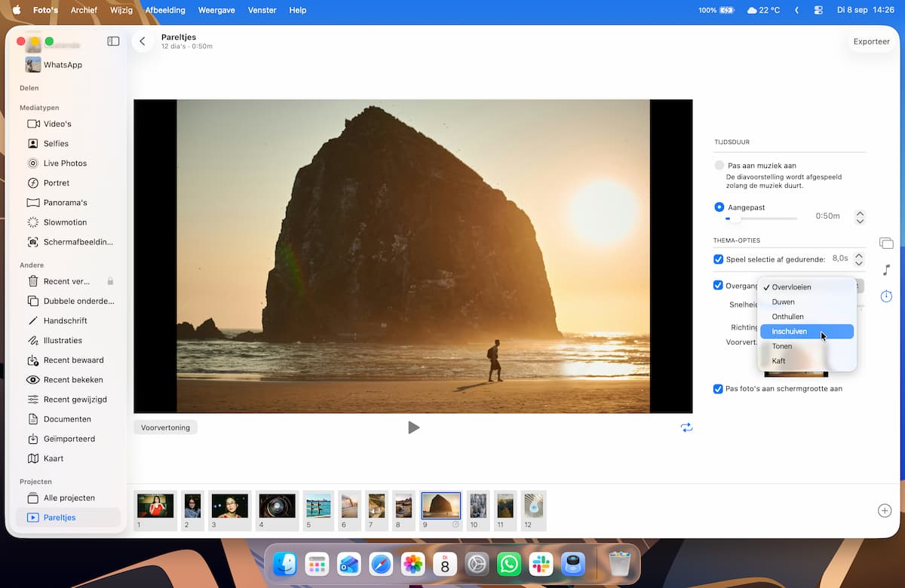
Task: Adjust the total duration stepper arrows
Action: click(860, 216)
